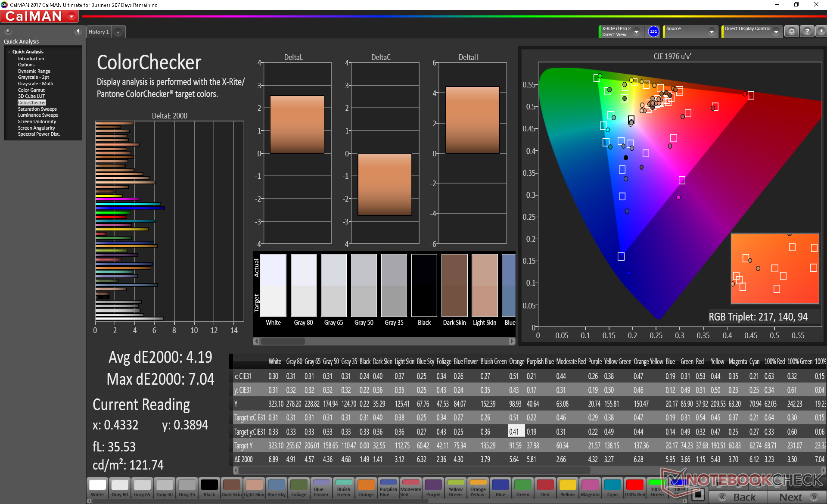This screenshot has height=504, width=827.
Task: Click the help question mark icon
Action: [x=807, y=31]
